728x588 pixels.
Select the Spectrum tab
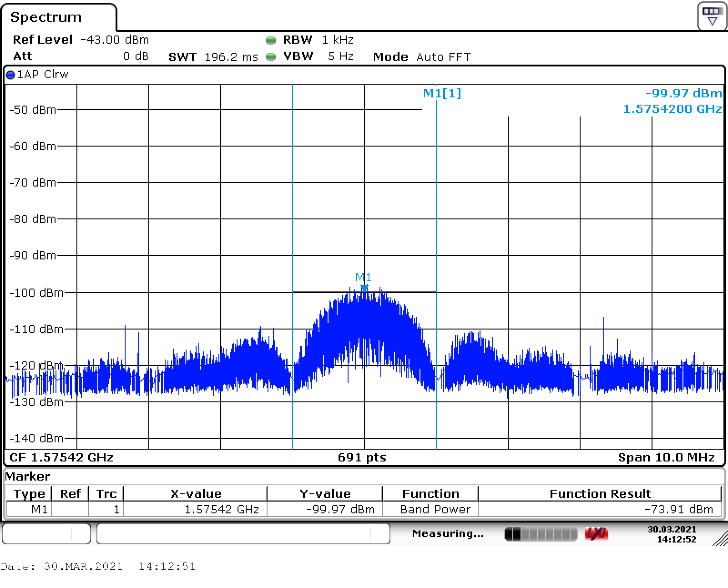(x=46, y=17)
